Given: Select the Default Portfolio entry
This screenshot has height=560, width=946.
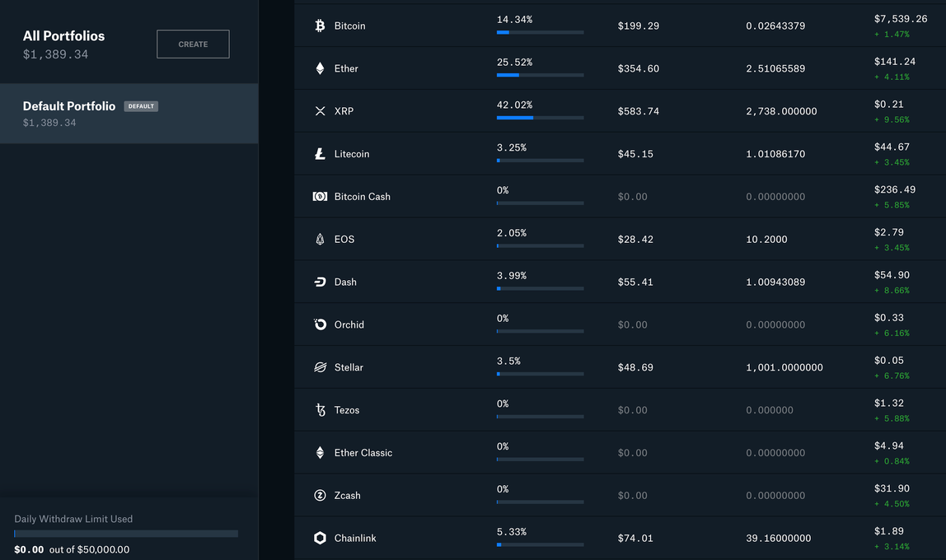Looking at the screenshot, I should 129,114.
